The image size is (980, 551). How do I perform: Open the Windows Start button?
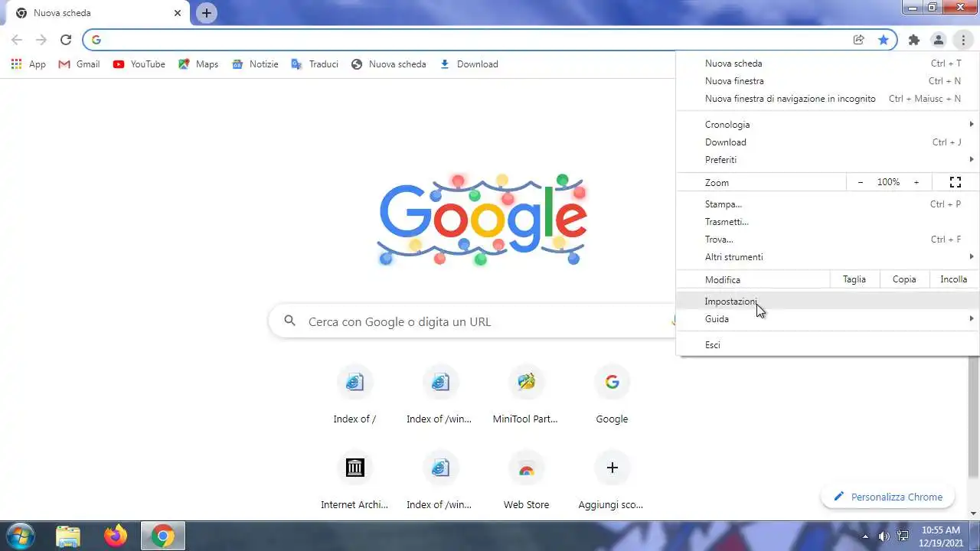19,536
